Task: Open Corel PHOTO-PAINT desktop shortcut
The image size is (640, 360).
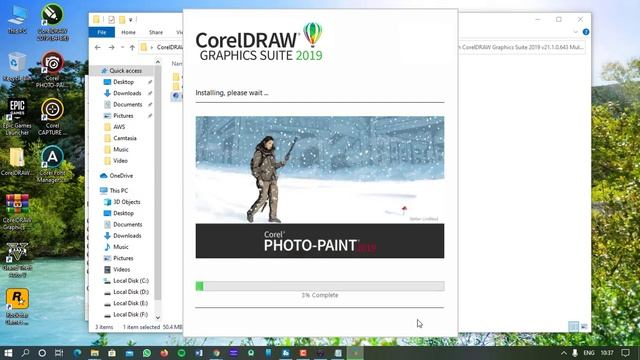Action: 52,69
